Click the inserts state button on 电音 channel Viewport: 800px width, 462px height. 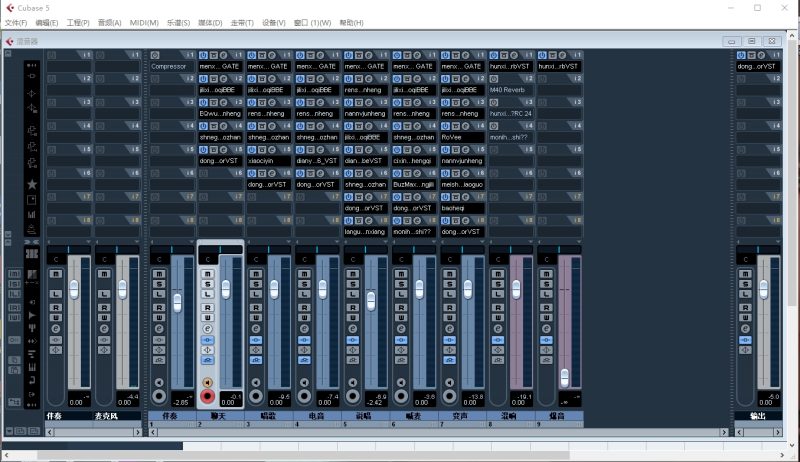305,340
